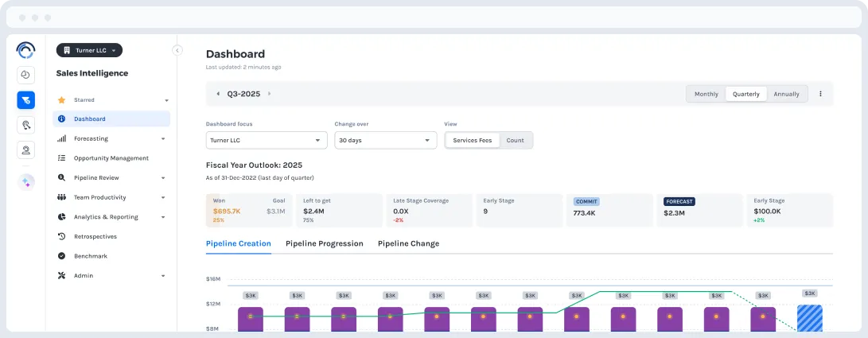Click the Opportunity Management list icon
Screen dimensions: 868x338
(61, 158)
